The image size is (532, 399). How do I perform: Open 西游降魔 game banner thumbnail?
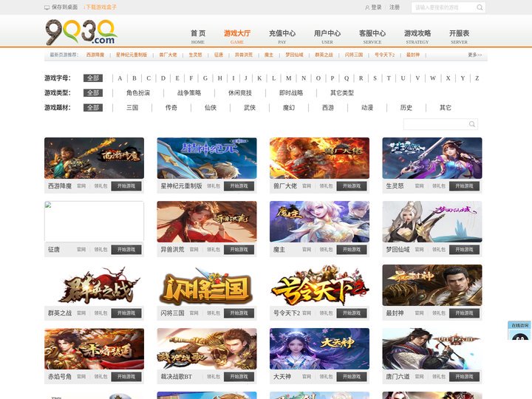(94, 158)
